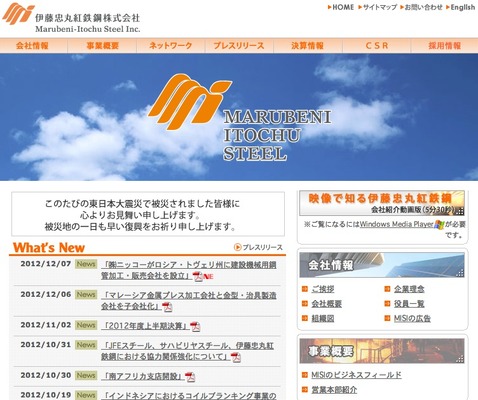478x400 pixels.
Task: Click the News tag on 2012/10/30 row
Action: click(x=86, y=375)
